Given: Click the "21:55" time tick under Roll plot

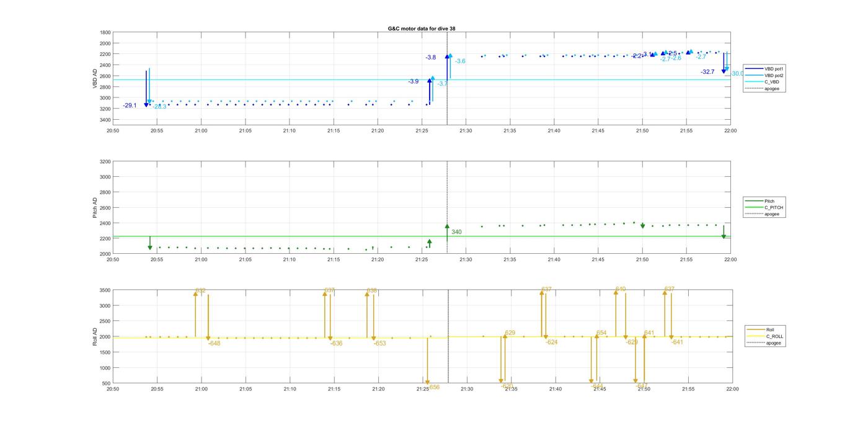Looking at the screenshot, I should point(688,389).
